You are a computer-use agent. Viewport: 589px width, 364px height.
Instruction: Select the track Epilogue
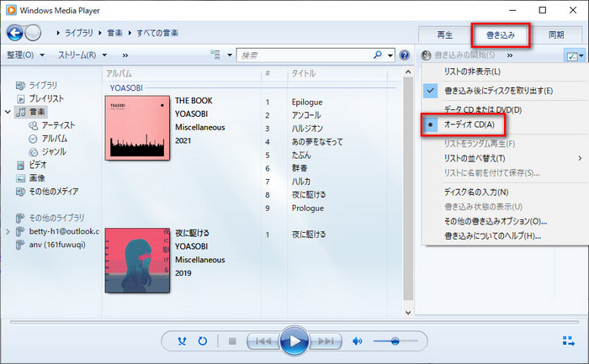[307, 102]
